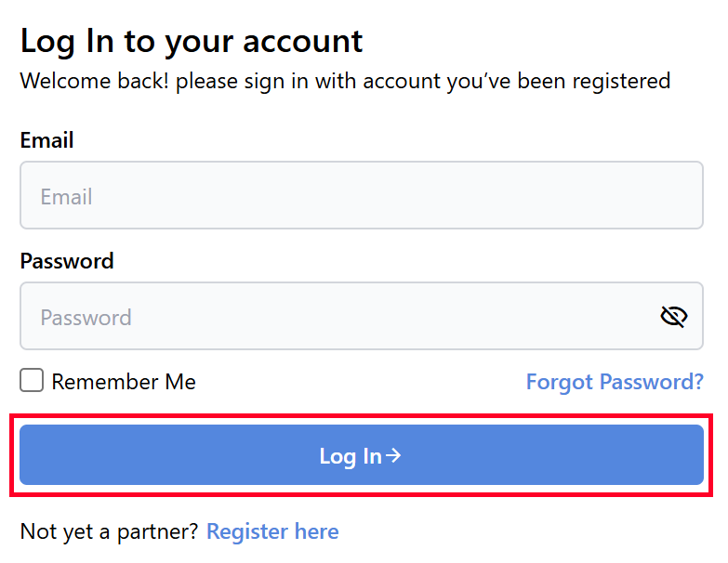Click the 'Not yet a partner?' text
Image resolution: width=728 pixels, height=563 pixels.
point(109,531)
